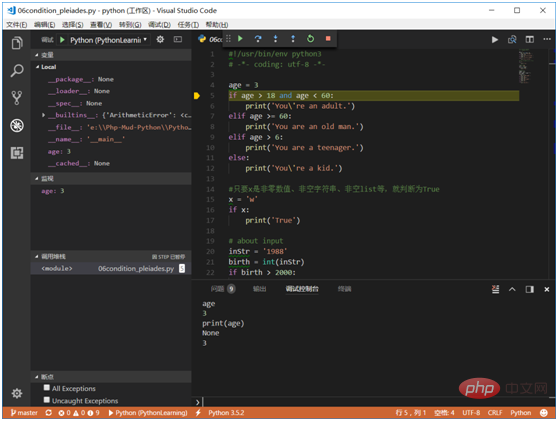Image resolution: width=558 pixels, height=421 pixels.
Task: Expand the __builtins__ variable entry
Action: point(43,115)
